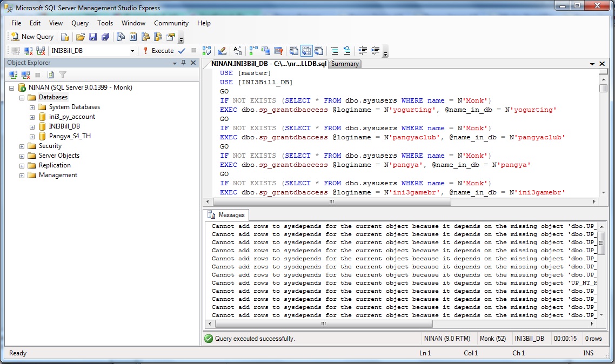Open the Query menu
The width and height of the screenshot is (615, 364).
[x=80, y=23]
